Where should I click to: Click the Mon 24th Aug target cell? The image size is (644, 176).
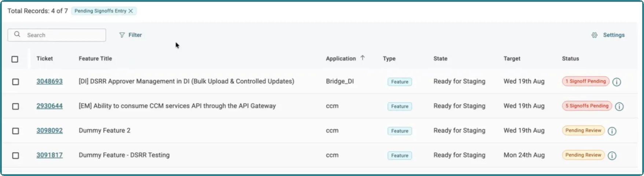tap(524, 155)
